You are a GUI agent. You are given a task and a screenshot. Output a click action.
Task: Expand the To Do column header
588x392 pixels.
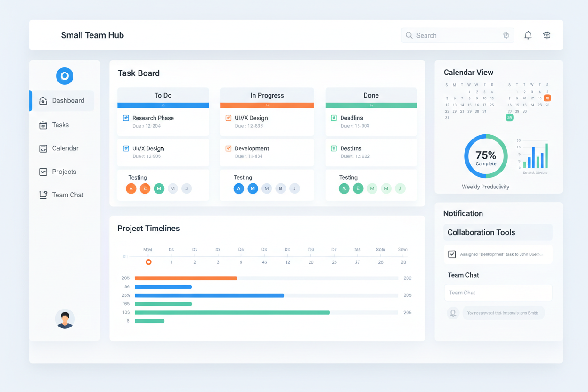[x=163, y=95]
